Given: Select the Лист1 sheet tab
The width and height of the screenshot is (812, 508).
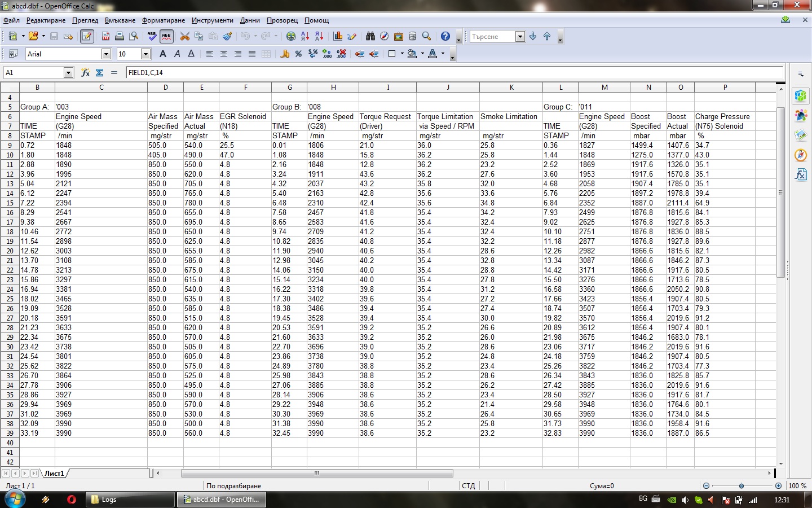Looking at the screenshot, I should tap(55, 473).
